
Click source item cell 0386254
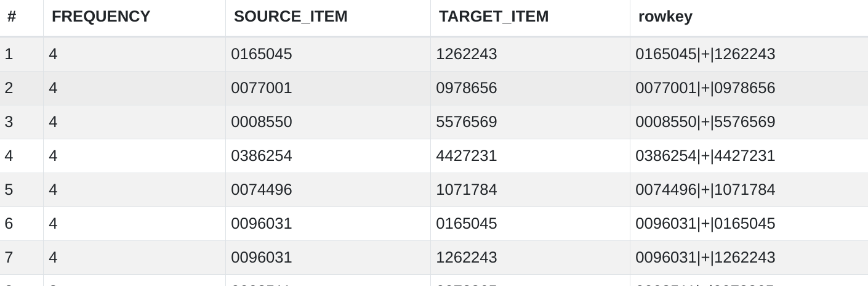click(262, 156)
